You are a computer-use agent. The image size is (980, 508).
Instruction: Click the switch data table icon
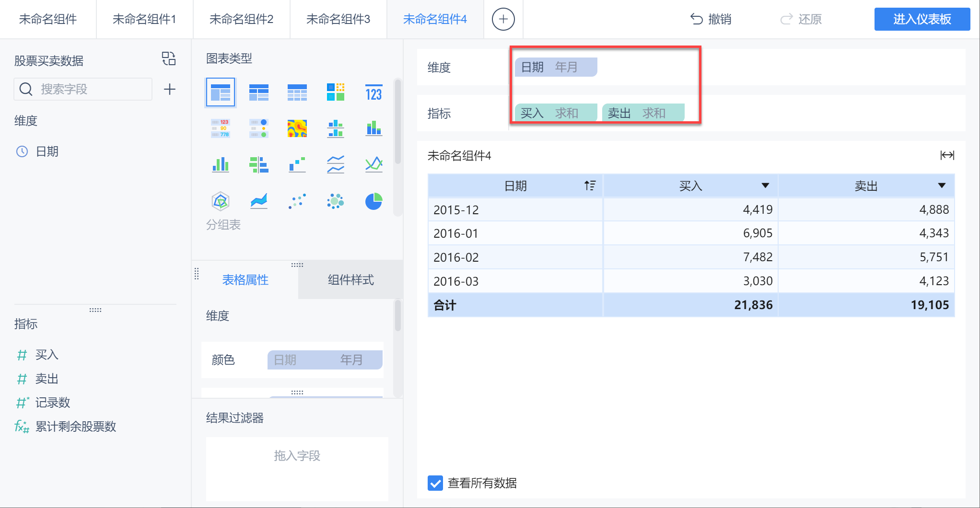(169, 59)
